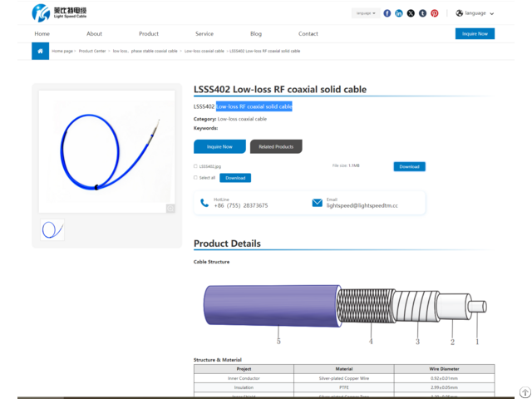Open the Product menu item

point(149,33)
